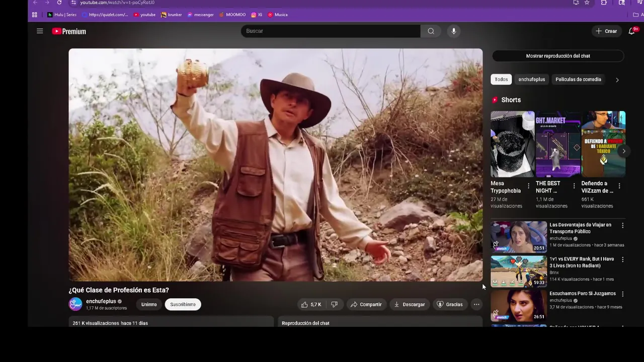Open the Musica bookmark
Image resolution: width=644 pixels, height=362 pixels.
point(278,15)
